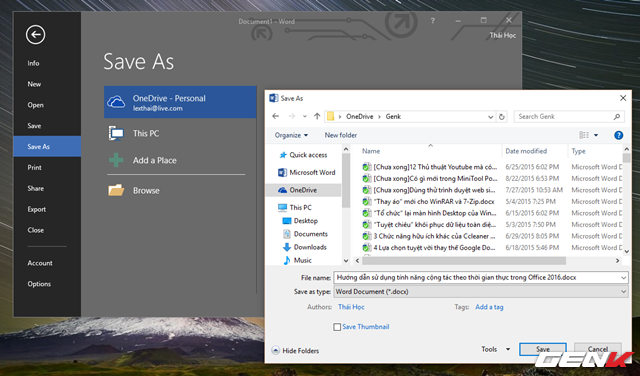Open Downloads in navigation pane
The width and height of the screenshot is (640, 376).
coord(304,247)
